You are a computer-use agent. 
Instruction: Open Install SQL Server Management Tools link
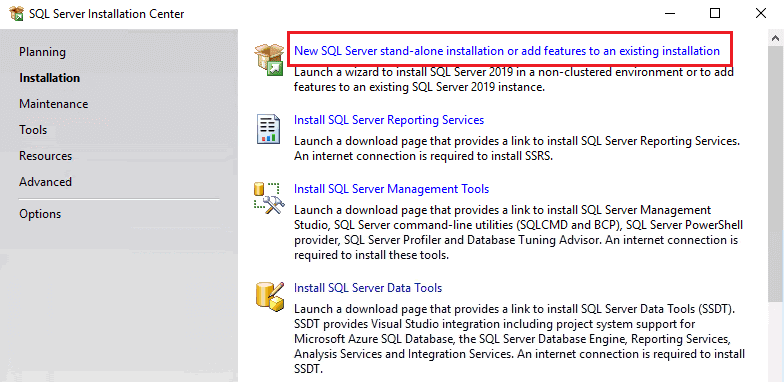pos(392,189)
